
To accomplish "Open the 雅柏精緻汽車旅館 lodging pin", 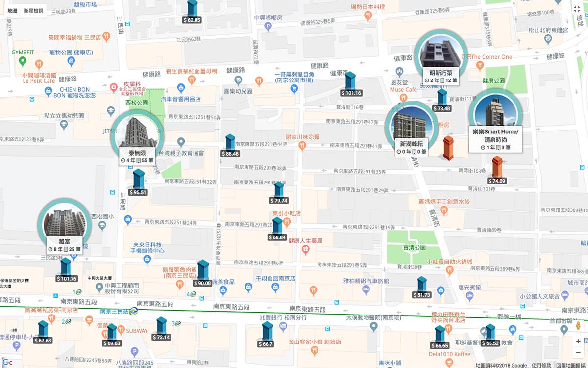I will pyautogui.click(x=366, y=290).
